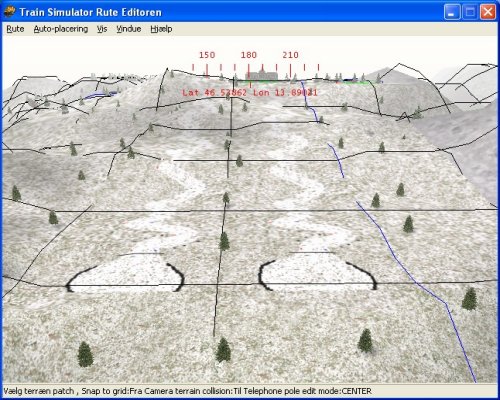Click the red Lat Lon coordinates readout
500x400 pixels.
coord(250,92)
